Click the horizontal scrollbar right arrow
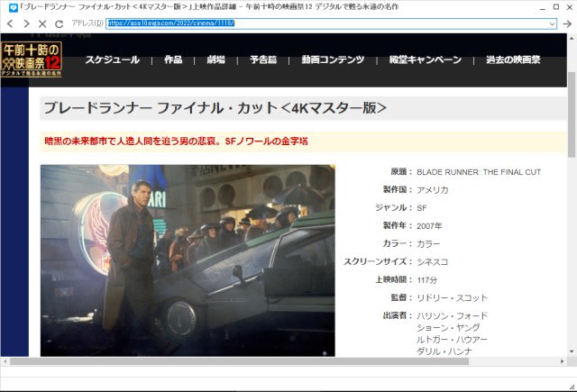Image resolution: width=577 pixels, height=392 pixels. pos(562,361)
